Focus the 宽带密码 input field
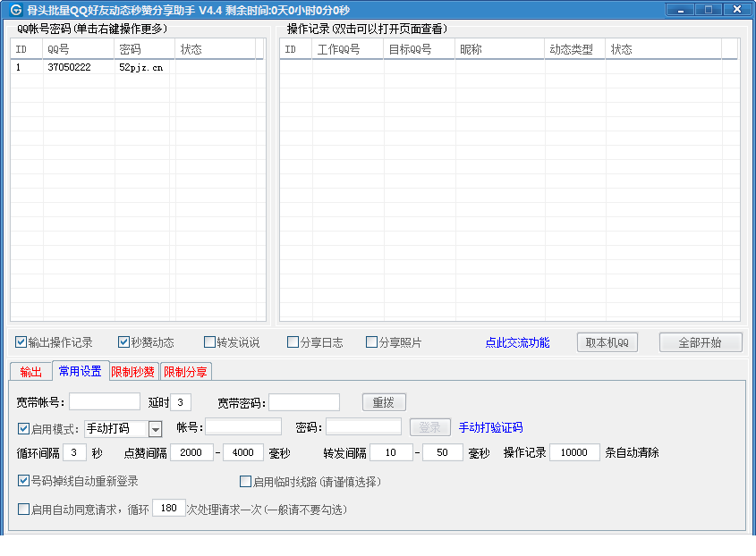 tap(304, 402)
